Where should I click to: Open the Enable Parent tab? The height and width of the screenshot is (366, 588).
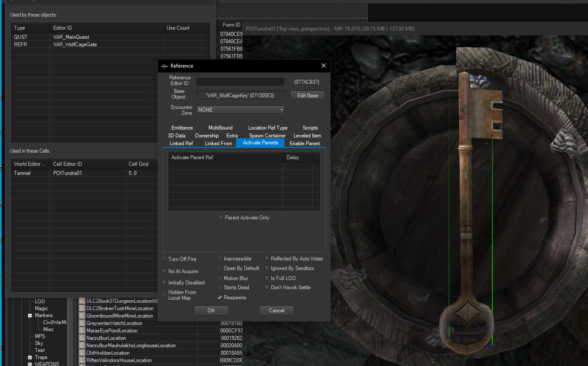tap(304, 144)
